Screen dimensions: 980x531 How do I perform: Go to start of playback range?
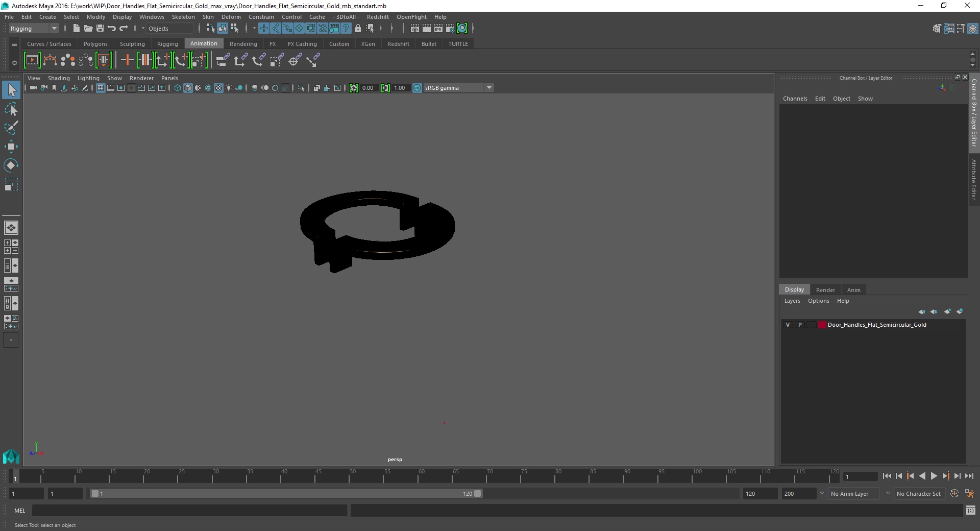tap(887, 476)
